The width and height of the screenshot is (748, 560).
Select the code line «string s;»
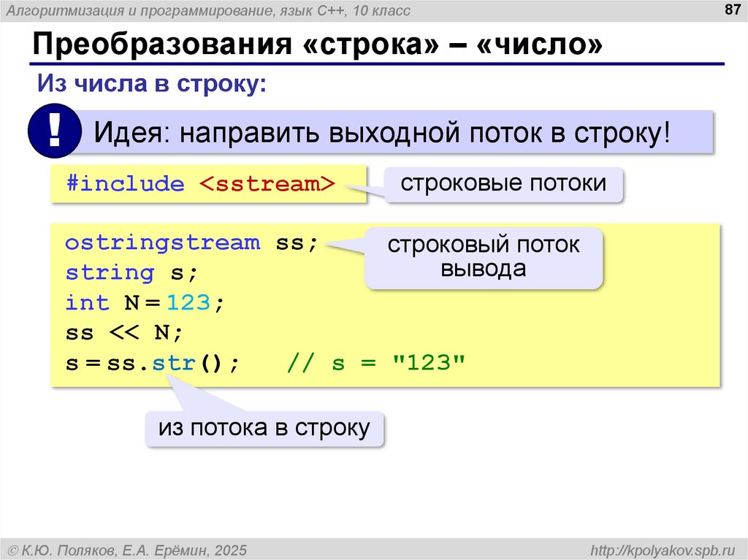click(x=131, y=273)
